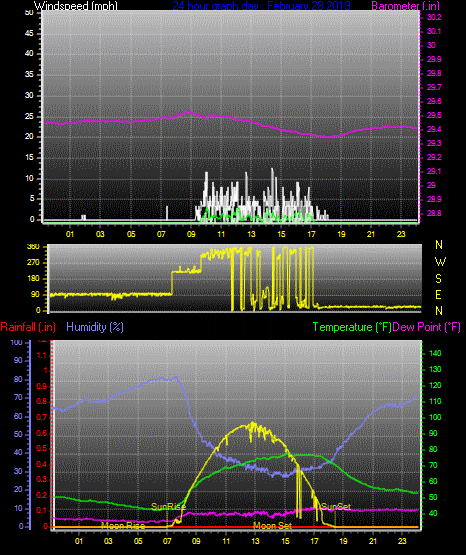Screen dimensions: 466x555
Task: Click the 30.2 barometer scale value
Action: click(434, 17)
